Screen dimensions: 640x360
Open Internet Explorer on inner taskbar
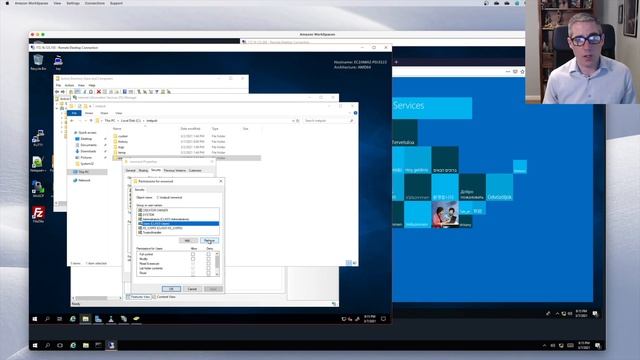click(x=73, y=319)
